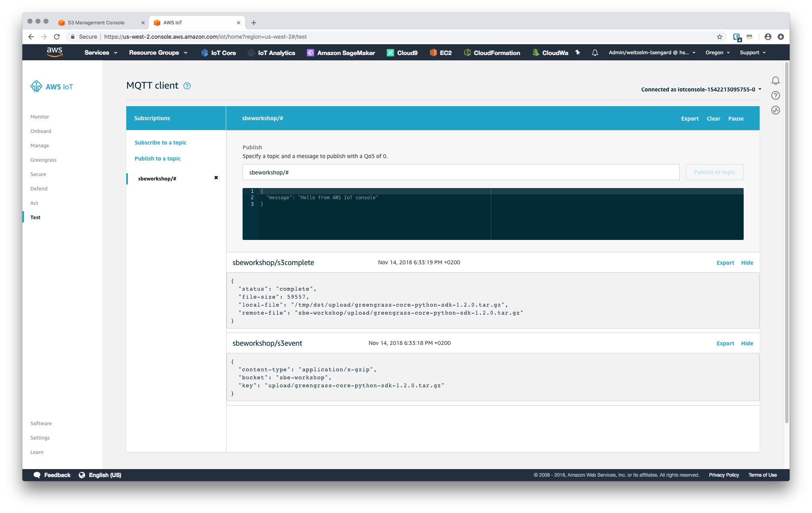Go to Manage in sidebar
This screenshot has width=812, height=513.
click(x=40, y=146)
